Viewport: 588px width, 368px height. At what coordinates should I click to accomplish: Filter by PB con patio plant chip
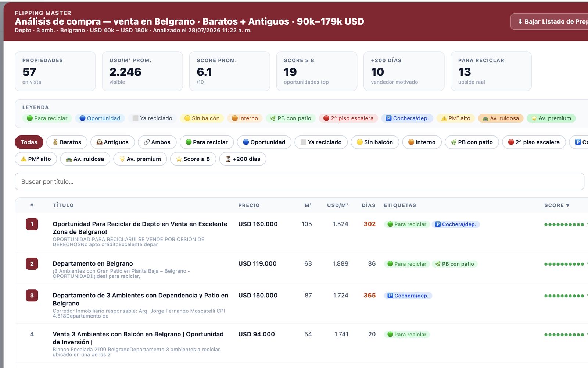click(x=472, y=142)
